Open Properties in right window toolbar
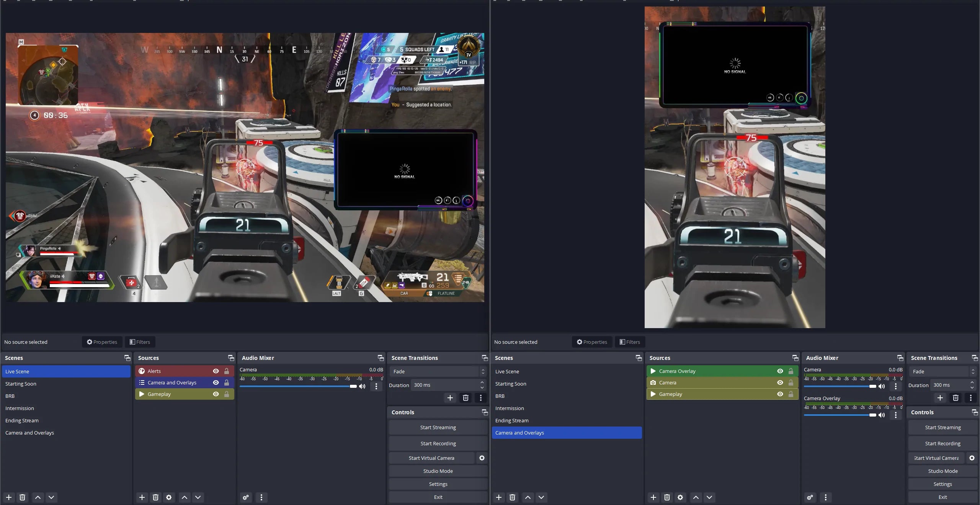This screenshot has height=505, width=980. tap(592, 342)
